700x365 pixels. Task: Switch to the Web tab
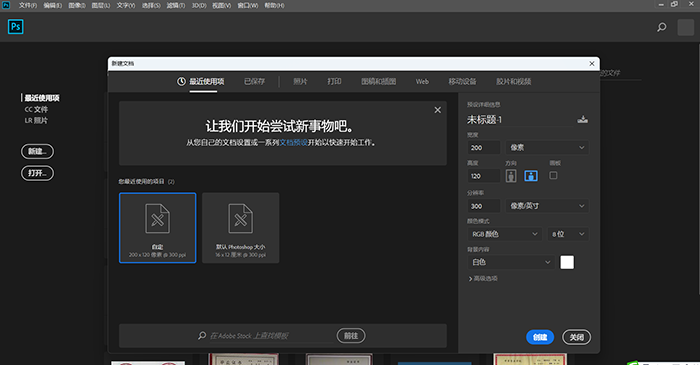coord(422,81)
